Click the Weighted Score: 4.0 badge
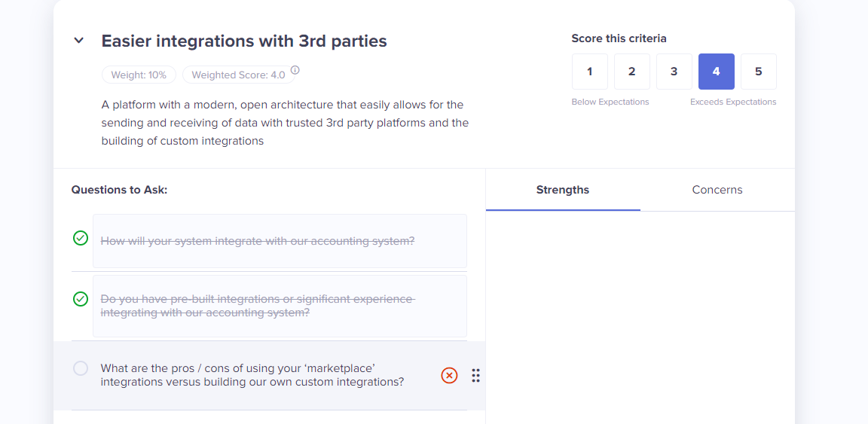 coord(238,75)
